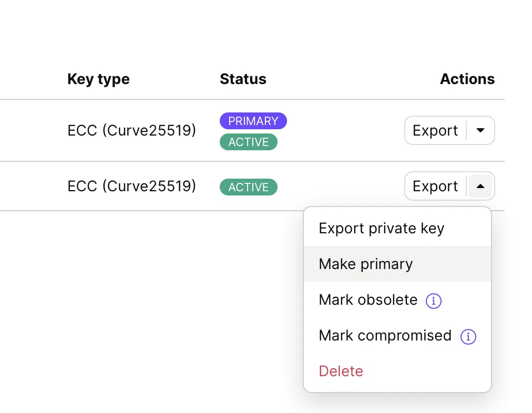
Task: Select ECC (Curve25519) text in second row
Action: [131, 186]
